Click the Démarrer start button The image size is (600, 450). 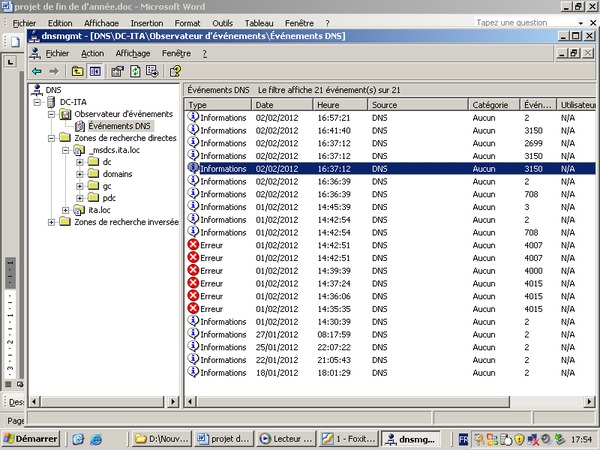point(32,438)
